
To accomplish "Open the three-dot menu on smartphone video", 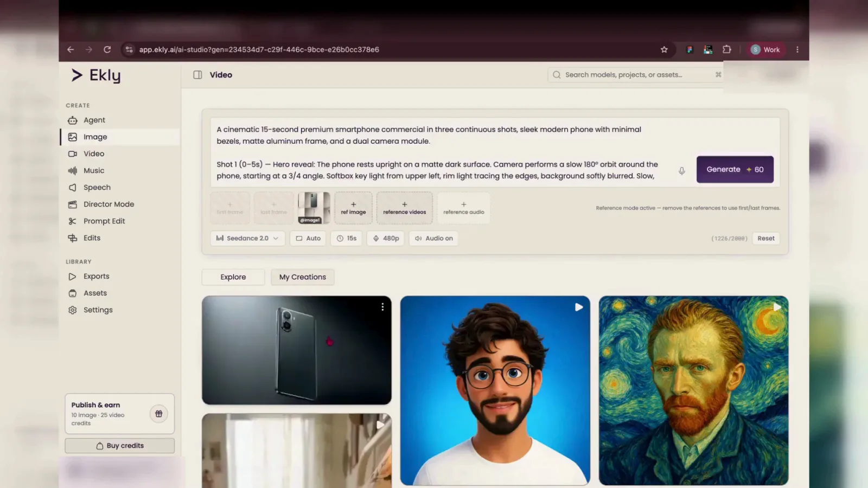I will [382, 307].
